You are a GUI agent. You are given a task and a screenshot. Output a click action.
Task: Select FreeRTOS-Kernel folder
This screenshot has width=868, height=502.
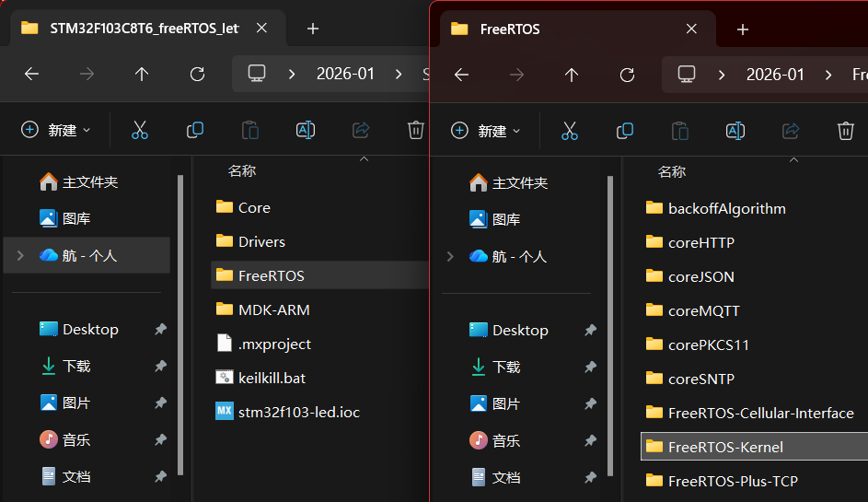click(755, 447)
